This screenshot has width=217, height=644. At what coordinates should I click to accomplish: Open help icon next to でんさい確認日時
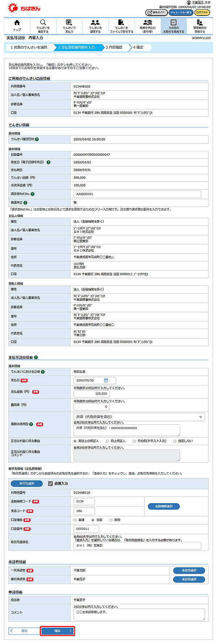pyautogui.click(x=37, y=139)
